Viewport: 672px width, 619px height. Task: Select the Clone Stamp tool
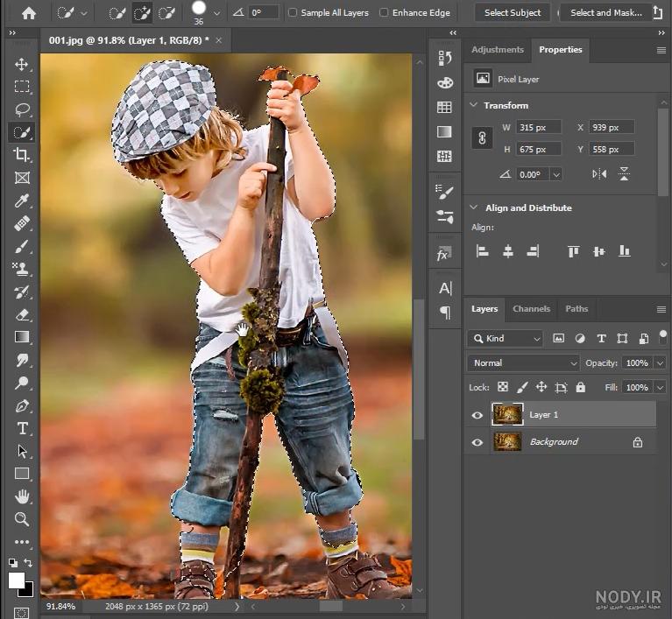(x=21, y=269)
